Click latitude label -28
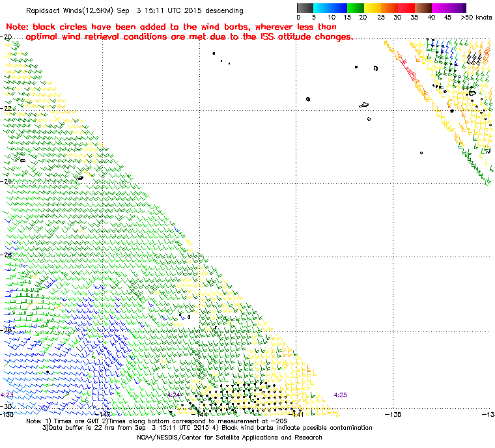This screenshot has width=495, height=448. tap(6, 330)
